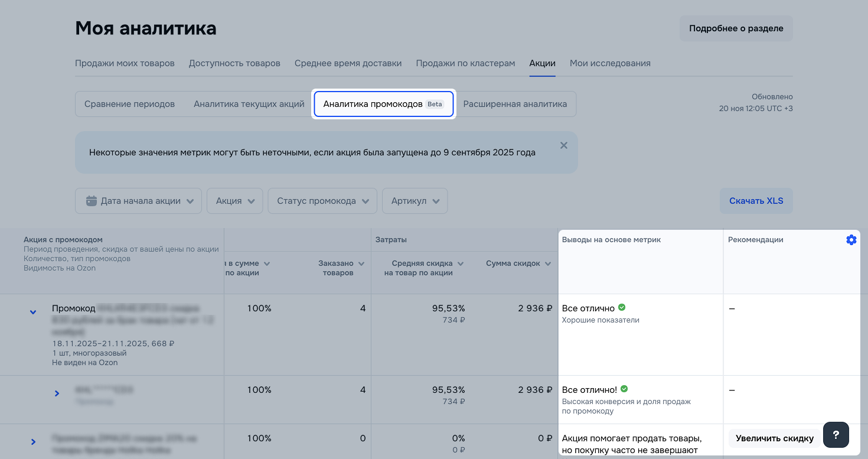Switch to Расширенная аналитика sub-tab
Viewport: 868px width, 459px height.
pos(515,104)
